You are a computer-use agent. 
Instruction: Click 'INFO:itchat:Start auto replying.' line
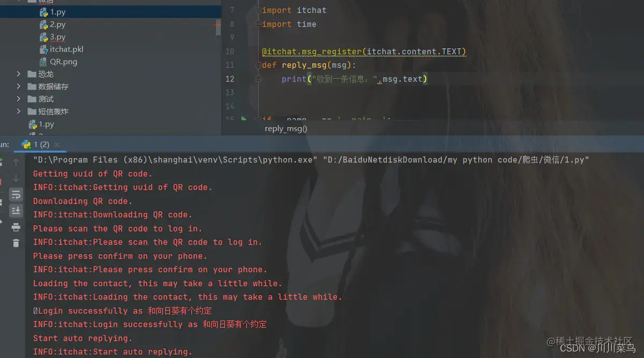pos(113,352)
